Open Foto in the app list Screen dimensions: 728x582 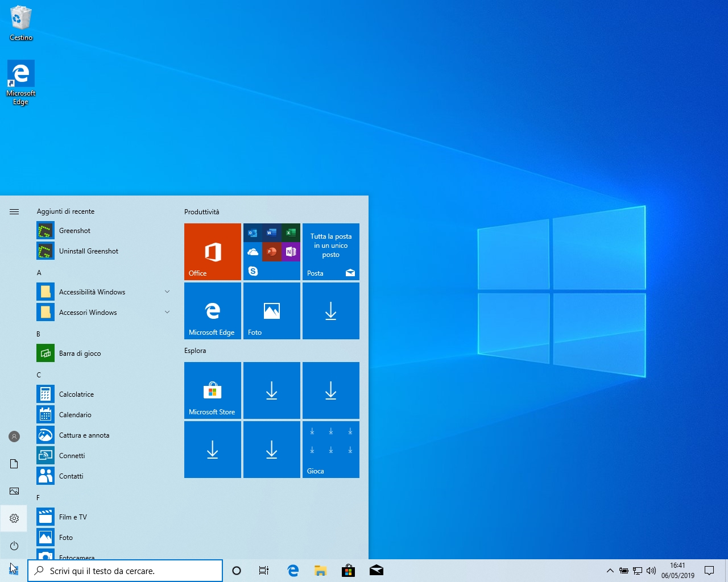point(104,538)
